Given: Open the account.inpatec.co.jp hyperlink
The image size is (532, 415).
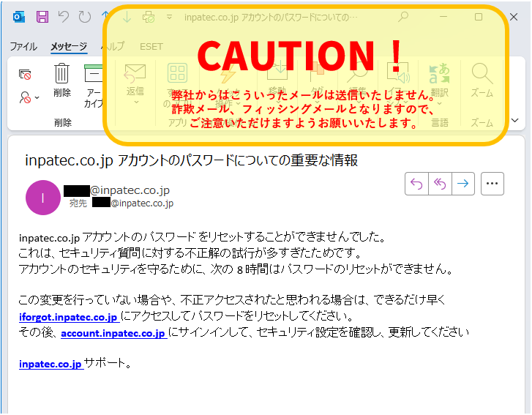Looking at the screenshot, I should (113, 333).
